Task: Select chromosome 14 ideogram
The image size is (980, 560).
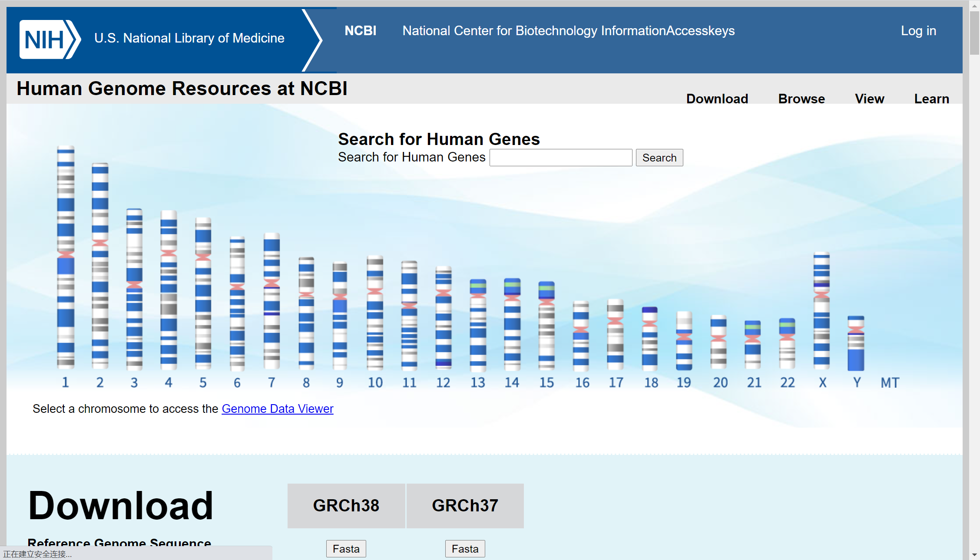Action: click(512, 324)
